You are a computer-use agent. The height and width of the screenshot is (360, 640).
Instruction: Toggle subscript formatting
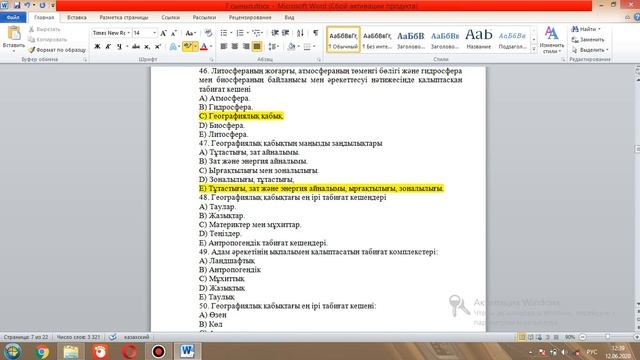pos(147,47)
